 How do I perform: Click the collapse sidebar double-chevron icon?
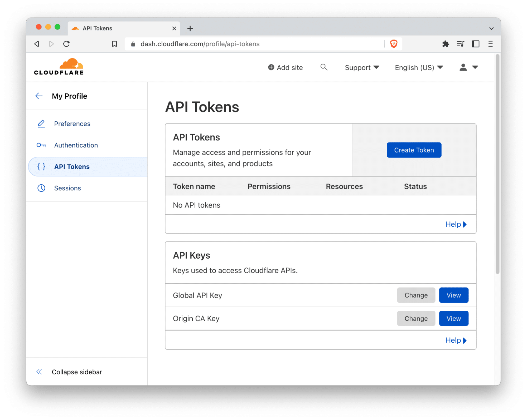tap(39, 372)
